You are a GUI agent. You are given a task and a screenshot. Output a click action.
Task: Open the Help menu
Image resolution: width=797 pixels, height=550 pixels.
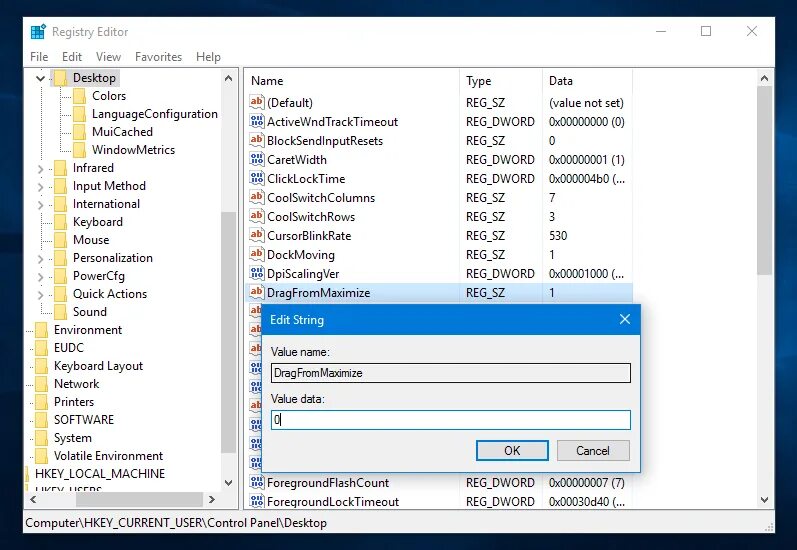208,57
